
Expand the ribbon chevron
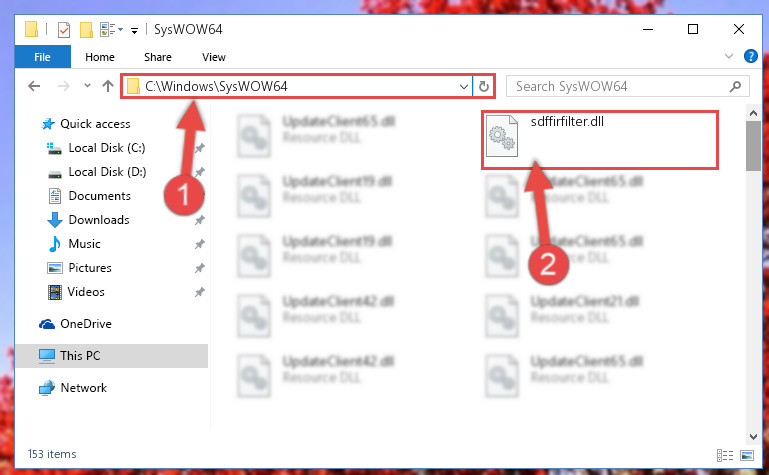[729, 56]
